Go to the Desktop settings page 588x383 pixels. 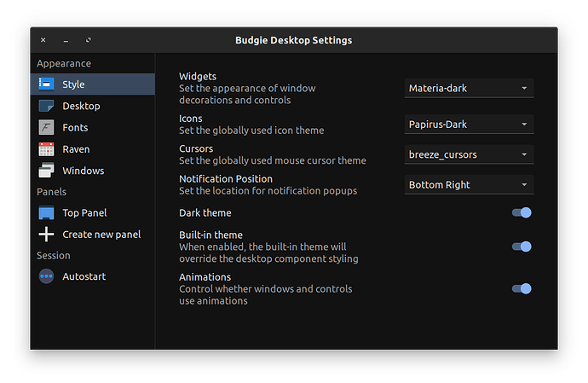(93, 106)
